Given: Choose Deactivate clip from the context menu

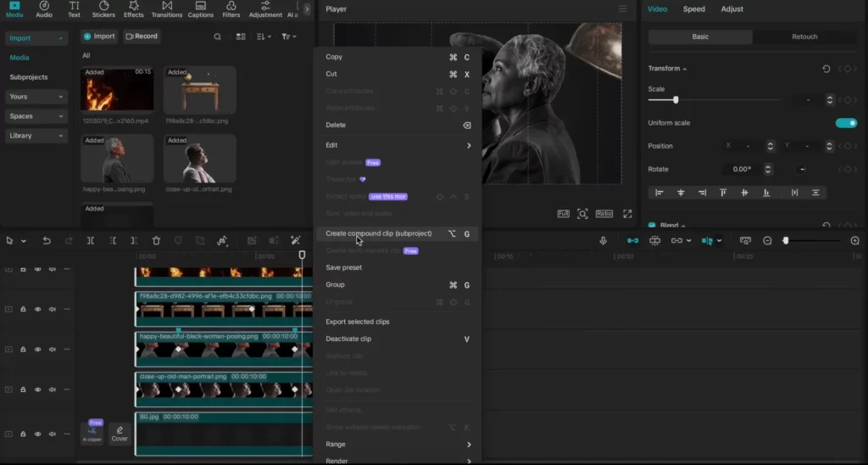Looking at the screenshot, I should click(398, 339).
